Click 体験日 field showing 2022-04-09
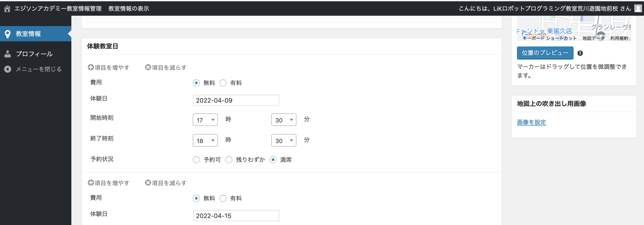This screenshot has width=644, height=225. tap(236, 100)
